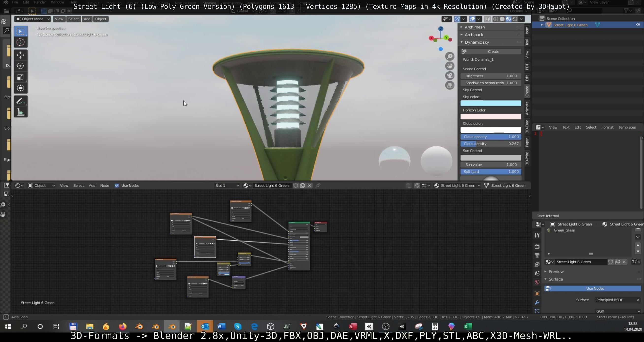Viewport: 644px width, 342px height.
Task: Switch to solid viewport shading
Action: tap(502, 19)
